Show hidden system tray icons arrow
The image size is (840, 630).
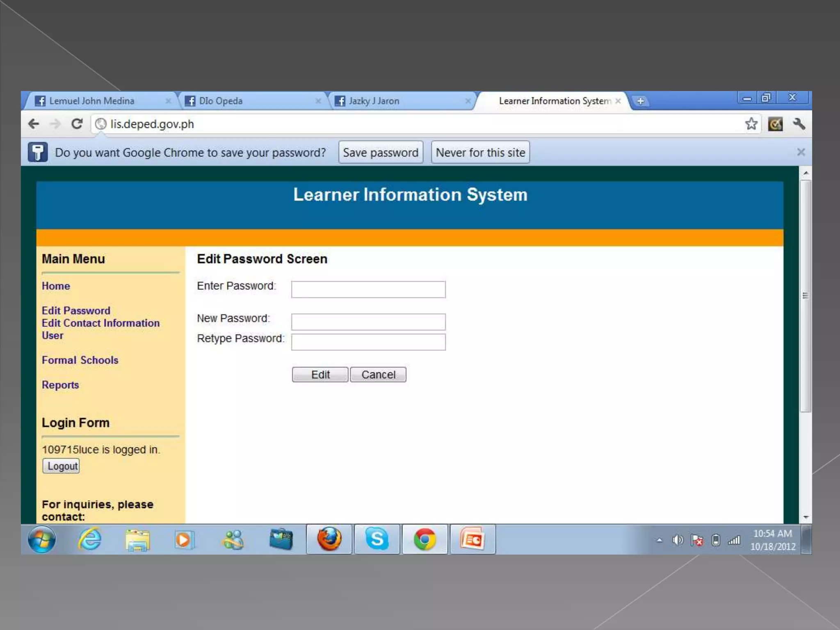coord(659,540)
